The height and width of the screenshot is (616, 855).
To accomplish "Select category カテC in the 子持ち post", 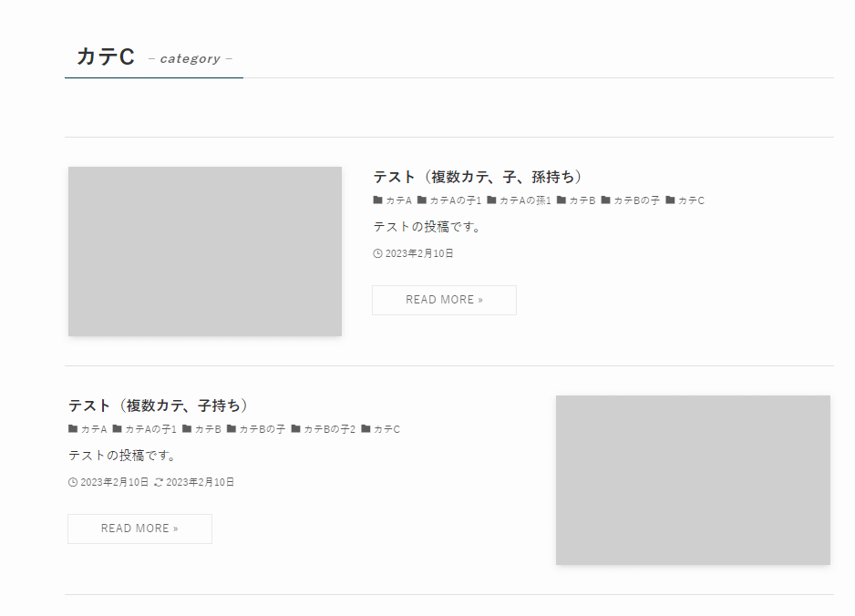I will tap(386, 429).
